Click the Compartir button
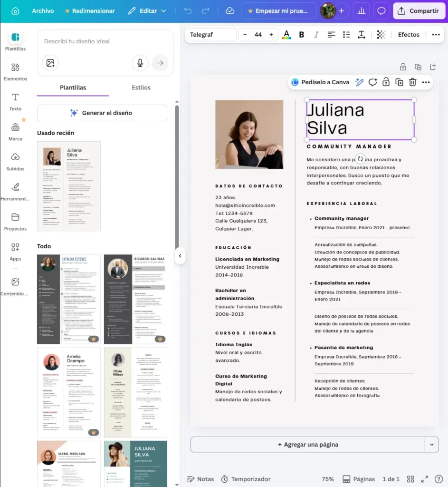The width and height of the screenshot is (448, 487). click(419, 11)
